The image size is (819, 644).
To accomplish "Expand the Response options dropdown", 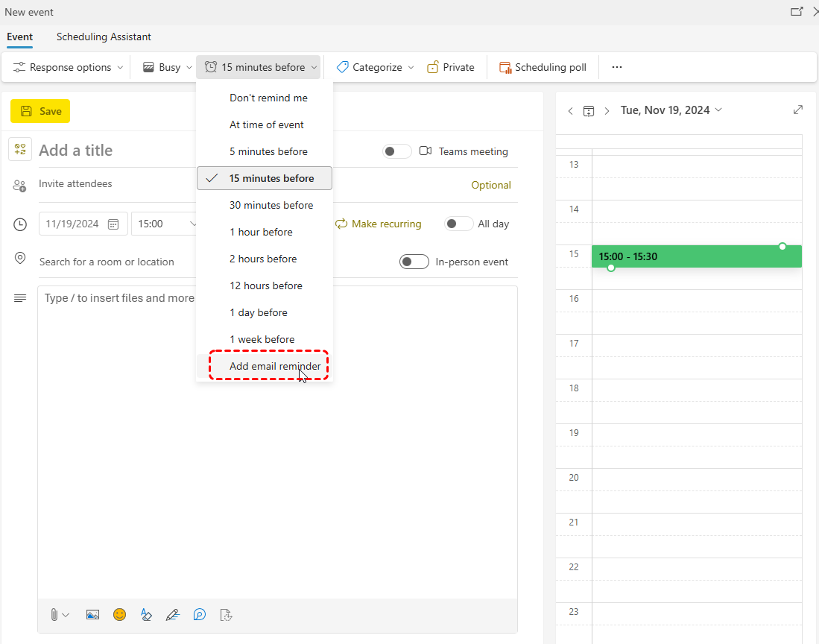I will point(68,67).
